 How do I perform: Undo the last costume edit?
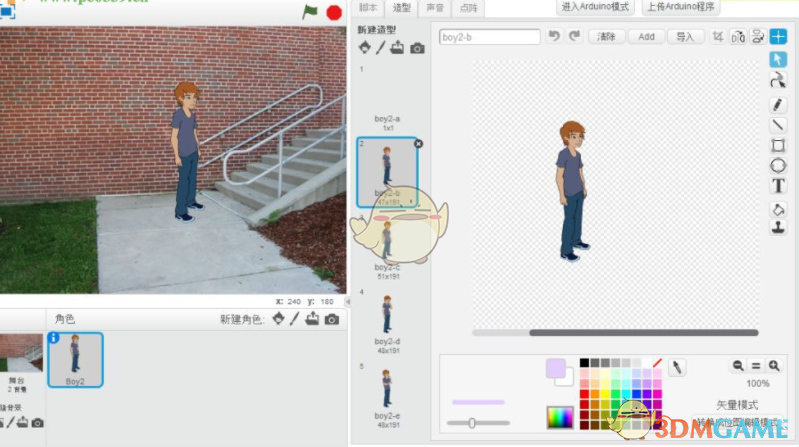pos(554,36)
